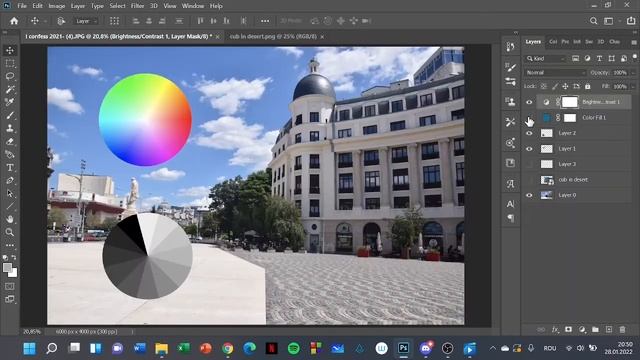Create a new group folder icon
This screenshot has height=360, width=640.
595,329
